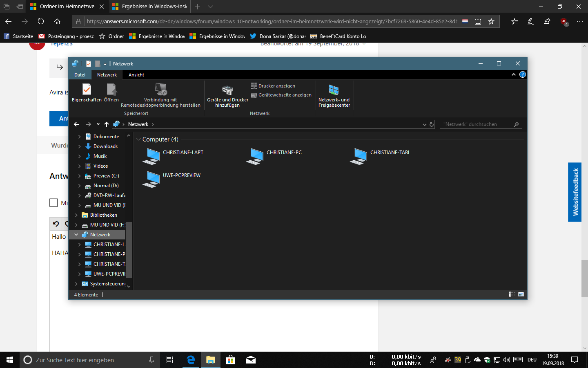Click Drucker anzeigen
The image size is (588, 368).
(273, 86)
